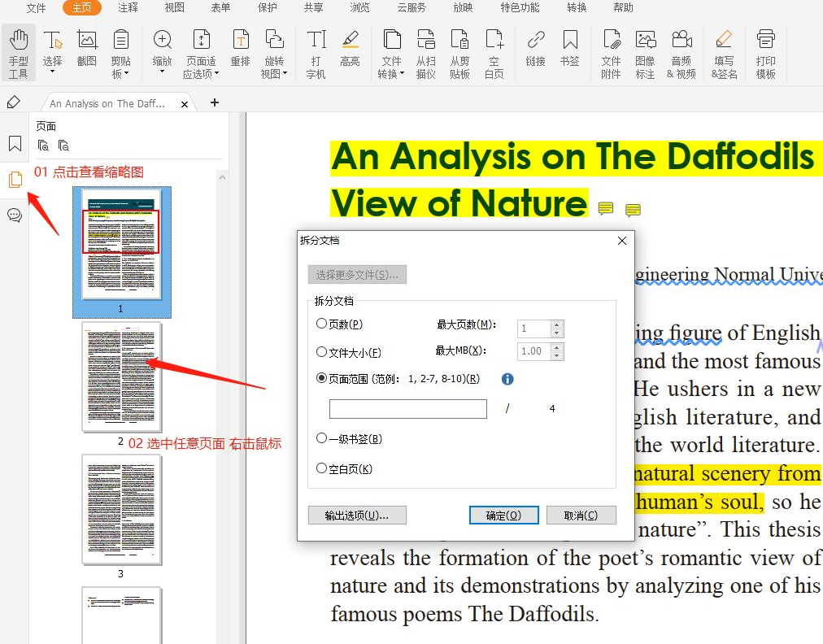
Task: Open the comments panel in left sidebar
Action: (x=15, y=215)
